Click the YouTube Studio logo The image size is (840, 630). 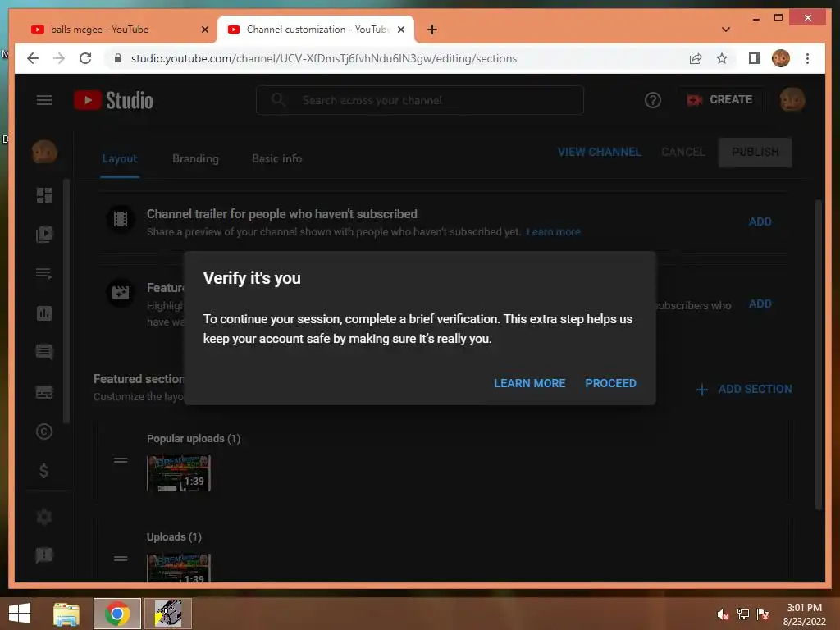(x=113, y=100)
